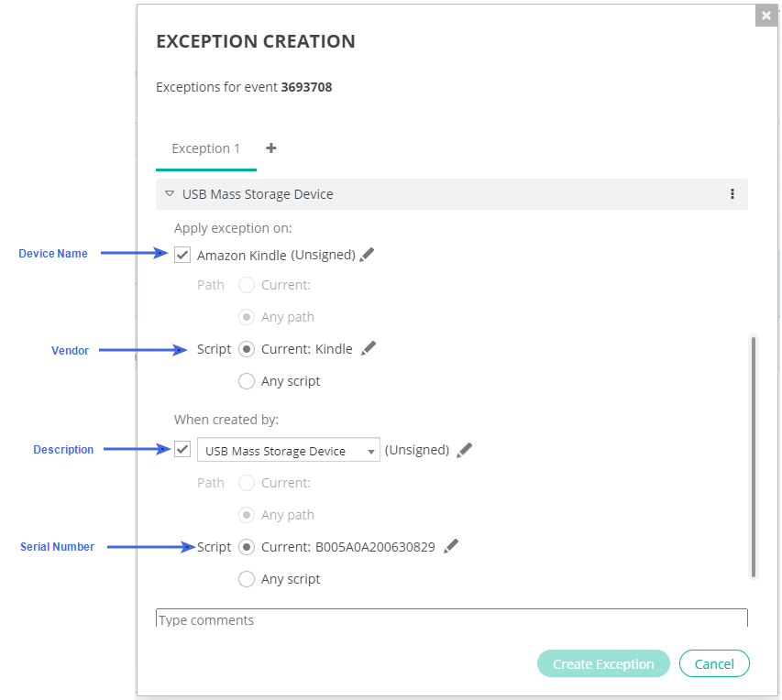Open the three-dot options menu
Viewport: 782px width, 700px height.
point(732,194)
